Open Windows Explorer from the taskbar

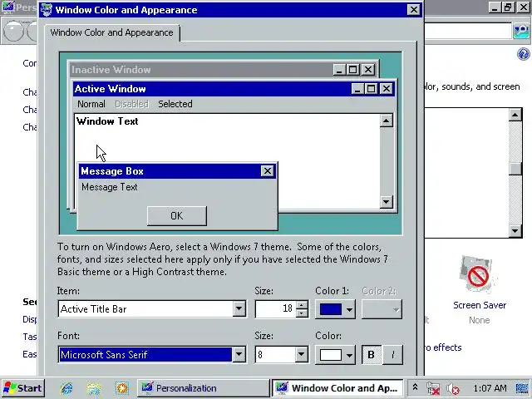(x=94, y=388)
